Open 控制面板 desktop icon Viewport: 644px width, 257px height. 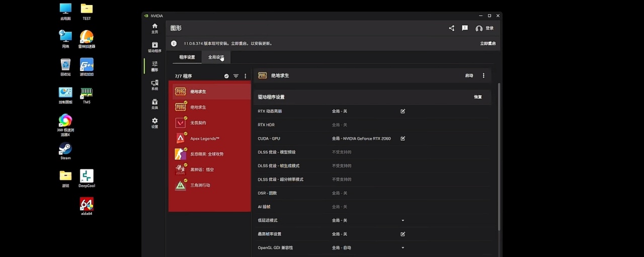point(65,95)
